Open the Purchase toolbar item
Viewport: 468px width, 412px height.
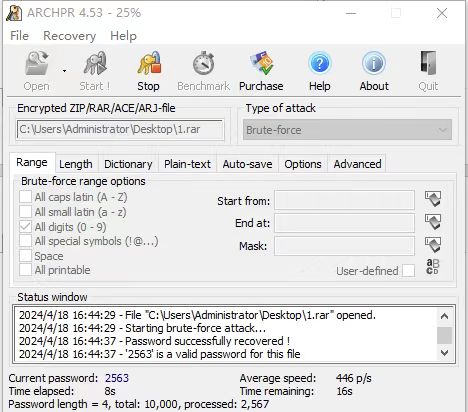[x=261, y=71]
